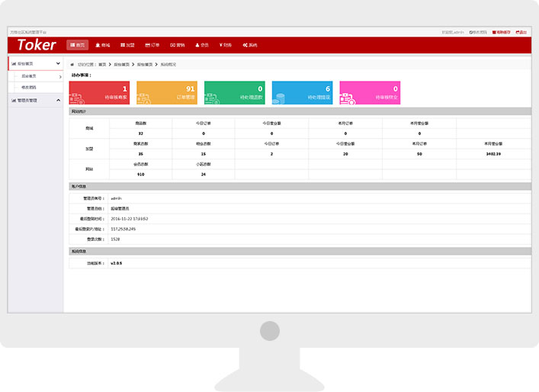This screenshot has height=392, width=539.
Task: Click the 清除缓存 clear cache link
Action: tap(502, 32)
